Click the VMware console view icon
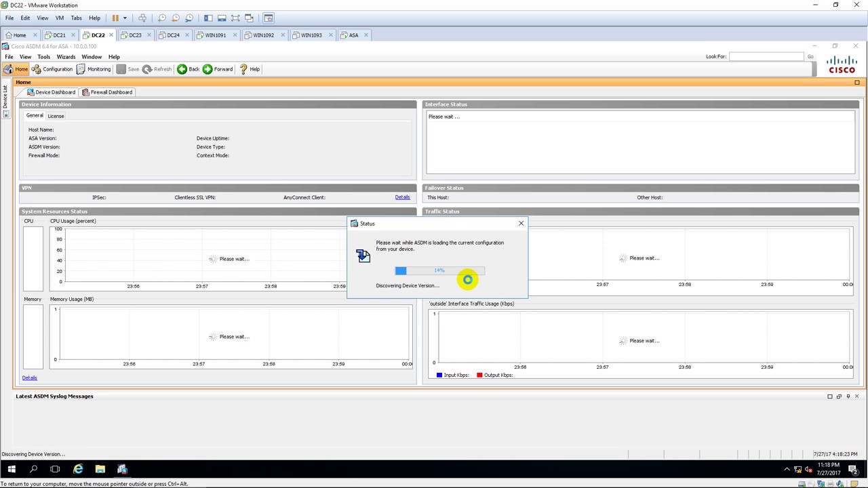 click(x=269, y=18)
